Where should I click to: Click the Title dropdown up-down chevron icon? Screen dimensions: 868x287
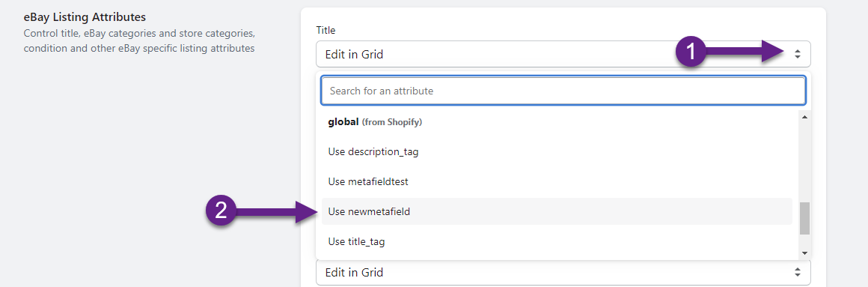coord(797,54)
